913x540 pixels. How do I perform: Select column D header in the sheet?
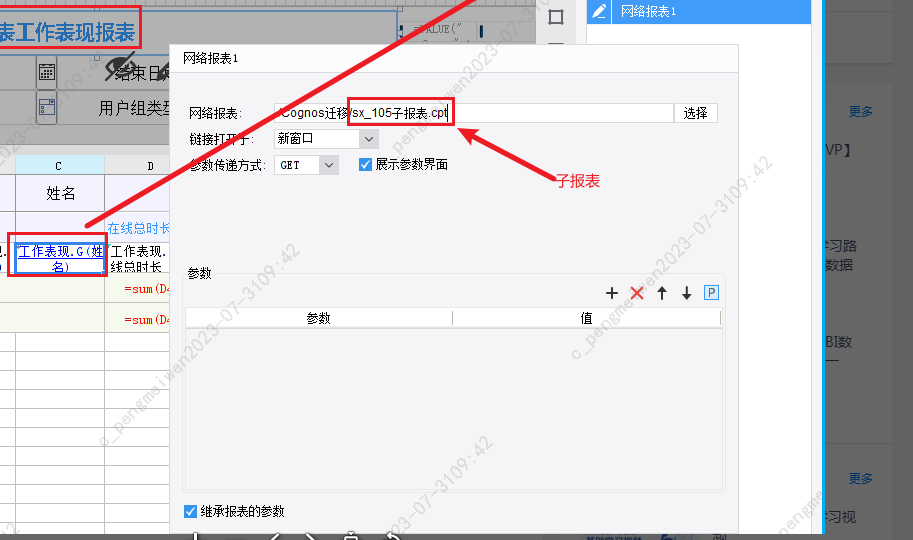[137, 166]
